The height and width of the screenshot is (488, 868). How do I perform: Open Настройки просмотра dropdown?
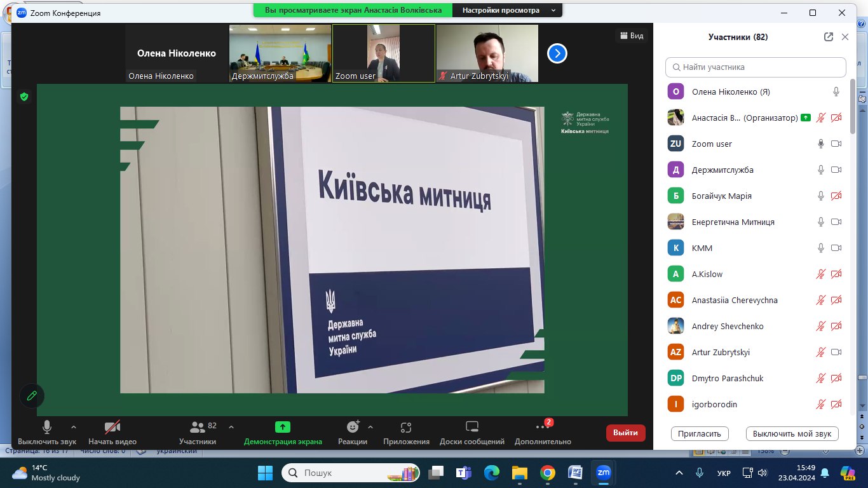coord(507,11)
